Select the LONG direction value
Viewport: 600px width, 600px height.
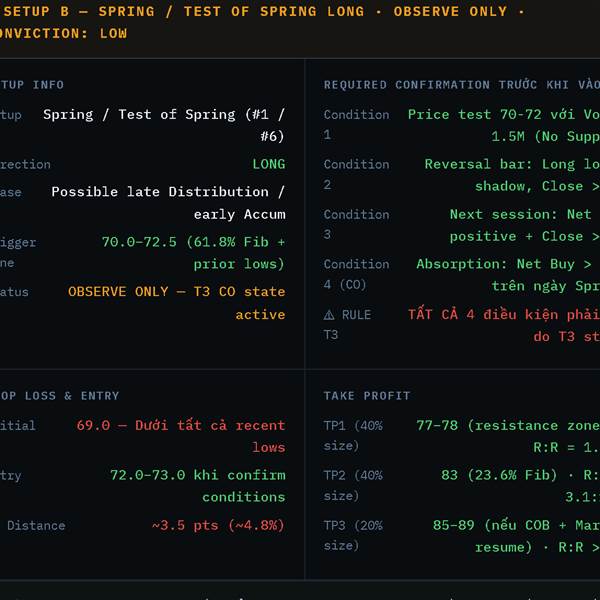tap(269, 164)
